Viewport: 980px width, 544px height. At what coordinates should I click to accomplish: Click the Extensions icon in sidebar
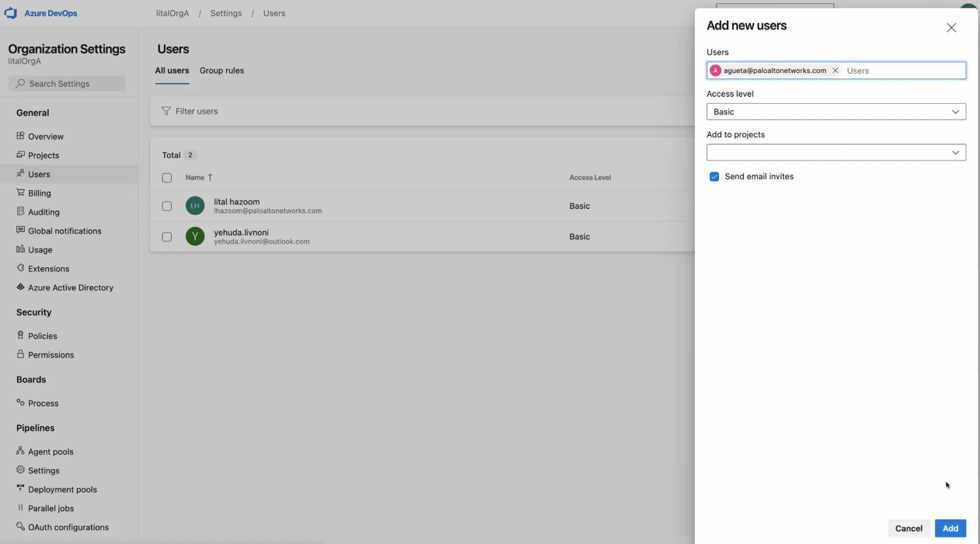click(x=20, y=268)
